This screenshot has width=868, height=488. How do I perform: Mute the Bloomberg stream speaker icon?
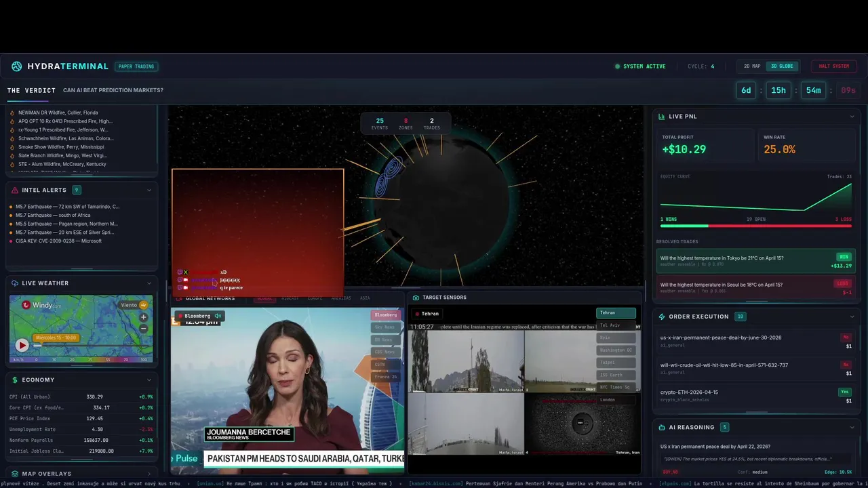click(218, 316)
